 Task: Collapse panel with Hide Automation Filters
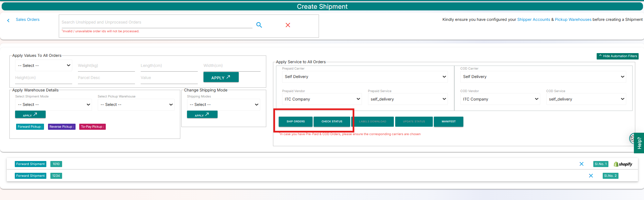click(617, 56)
